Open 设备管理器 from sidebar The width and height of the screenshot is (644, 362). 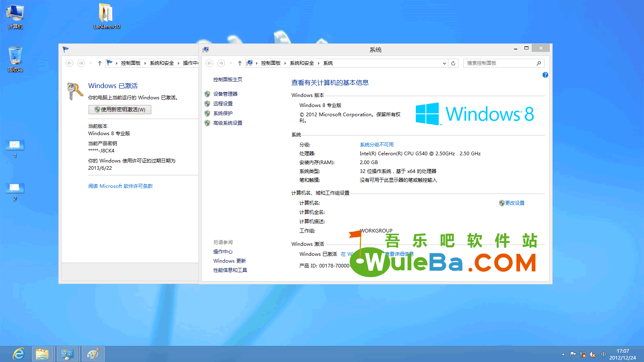pos(225,94)
